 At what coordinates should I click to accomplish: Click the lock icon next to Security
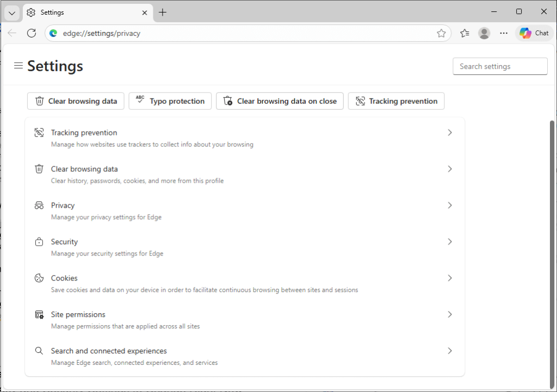tap(39, 241)
